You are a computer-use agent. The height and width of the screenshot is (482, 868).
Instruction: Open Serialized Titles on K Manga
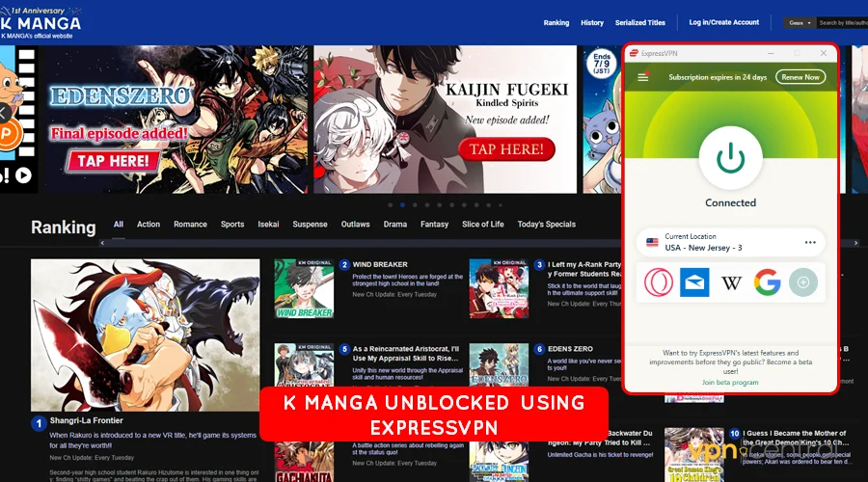click(640, 23)
